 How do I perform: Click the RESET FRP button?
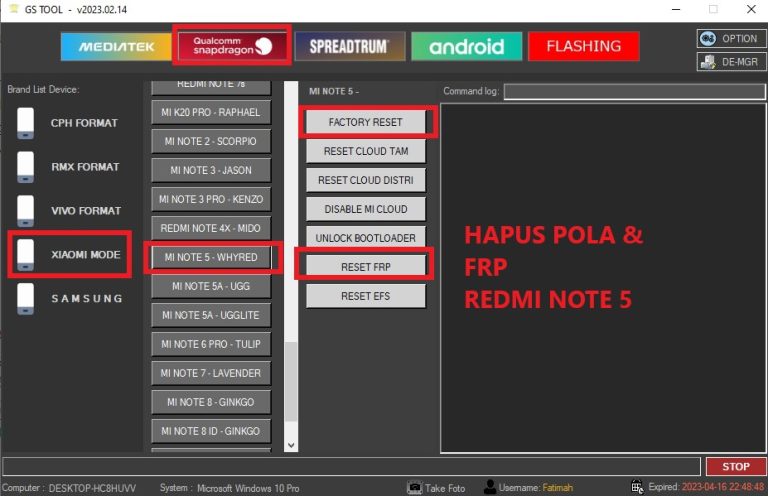[365, 267]
